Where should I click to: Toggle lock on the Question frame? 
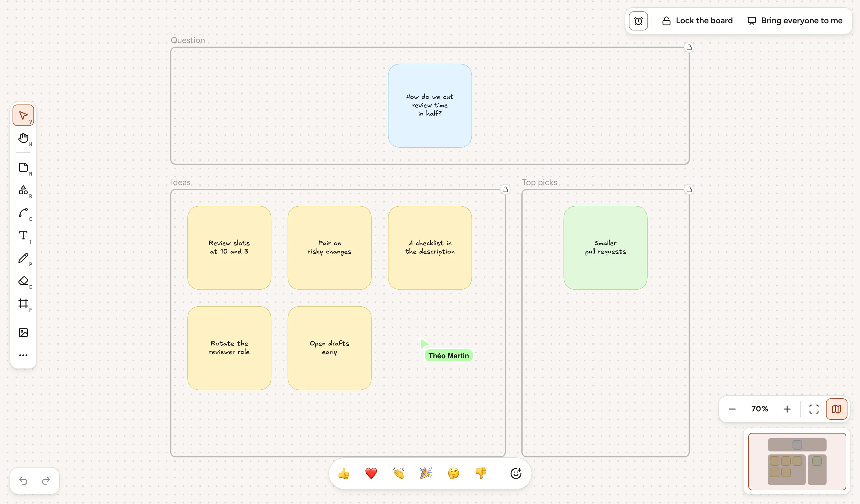pyautogui.click(x=689, y=47)
